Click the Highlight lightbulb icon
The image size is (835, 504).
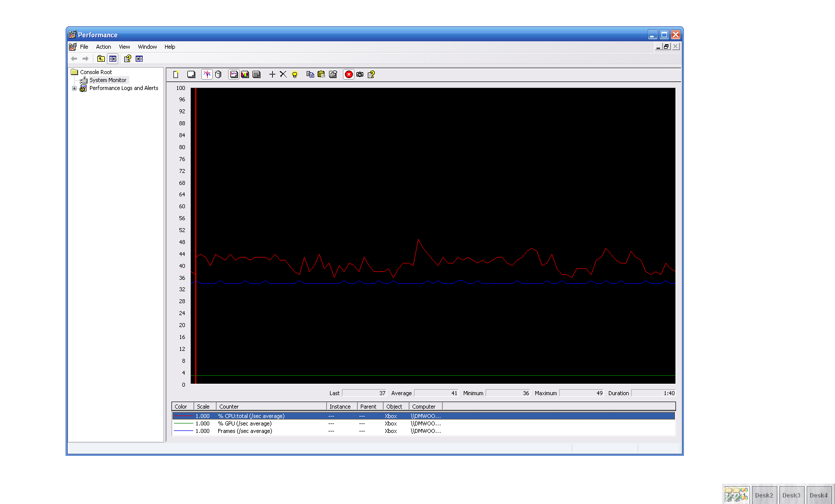pos(295,75)
